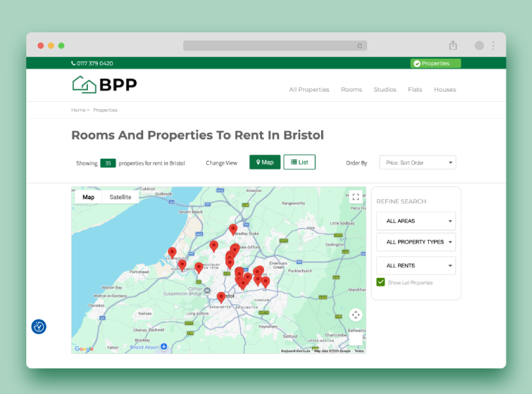The image size is (532, 394).
Task: Click the REFINE SEARCH heading
Action: pos(401,202)
